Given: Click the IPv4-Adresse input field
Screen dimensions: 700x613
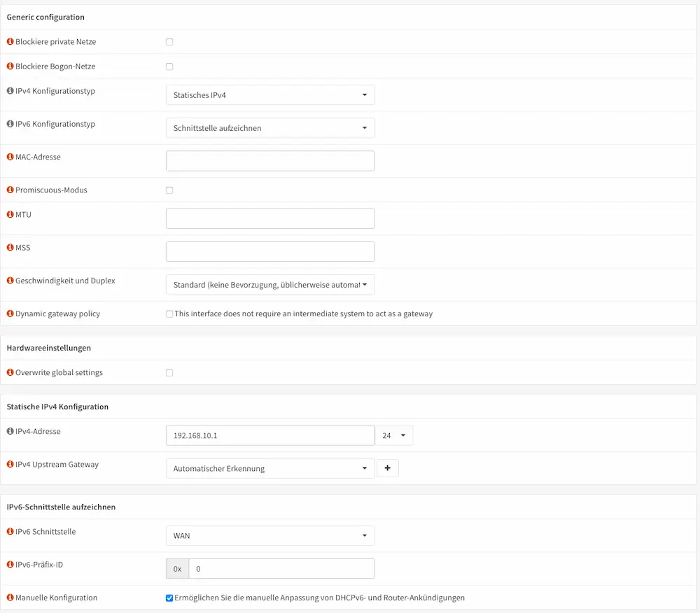Looking at the screenshot, I should click(x=270, y=436).
